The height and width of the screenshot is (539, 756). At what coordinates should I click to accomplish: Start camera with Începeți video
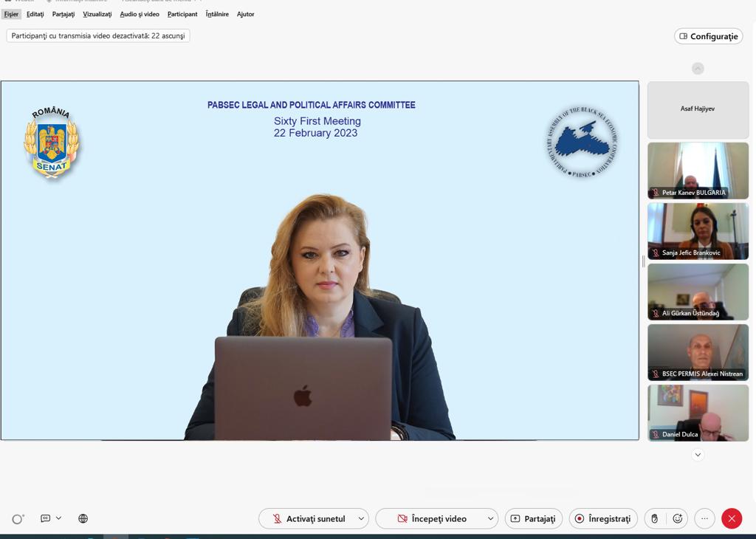tap(432, 519)
